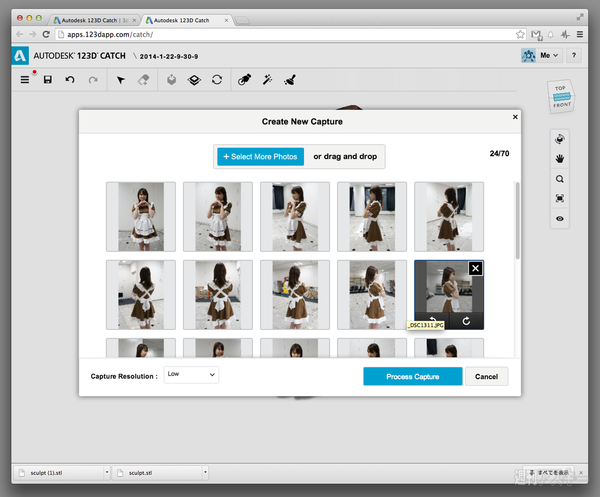Click the undo arrow icon
The height and width of the screenshot is (497, 600).
(x=70, y=80)
